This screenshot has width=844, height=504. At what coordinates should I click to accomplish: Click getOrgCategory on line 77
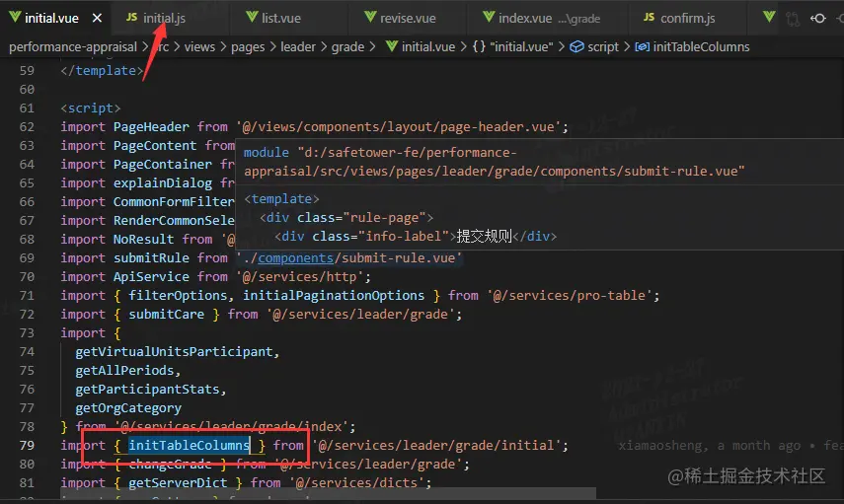(128, 408)
